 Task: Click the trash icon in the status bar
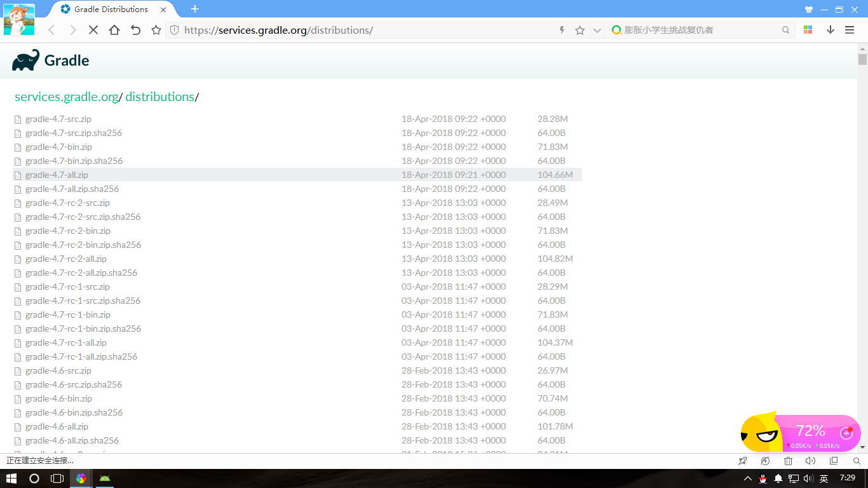(788, 461)
